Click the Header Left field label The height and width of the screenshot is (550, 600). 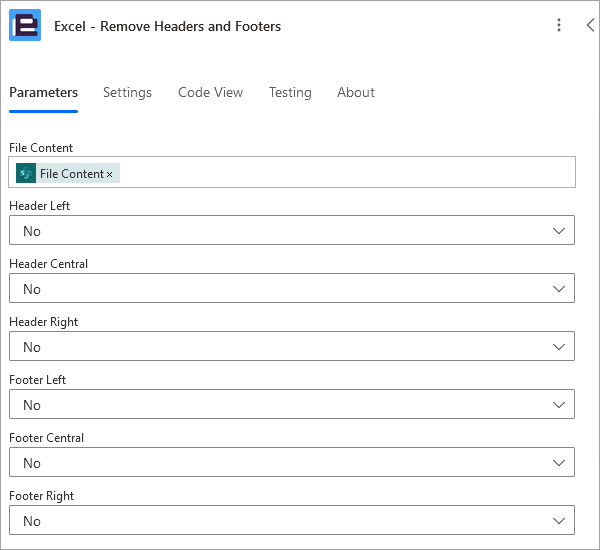tap(39, 206)
